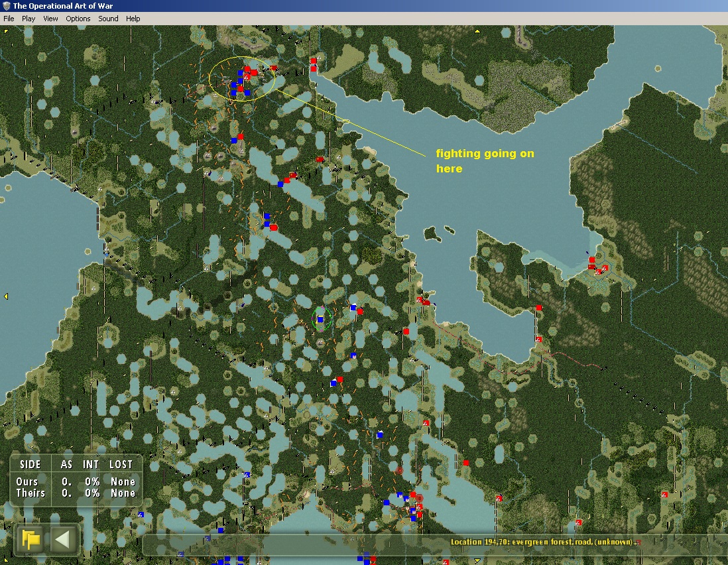The image size is (728, 565).
Task: Click the small red icon in status bar
Action: click(x=638, y=542)
